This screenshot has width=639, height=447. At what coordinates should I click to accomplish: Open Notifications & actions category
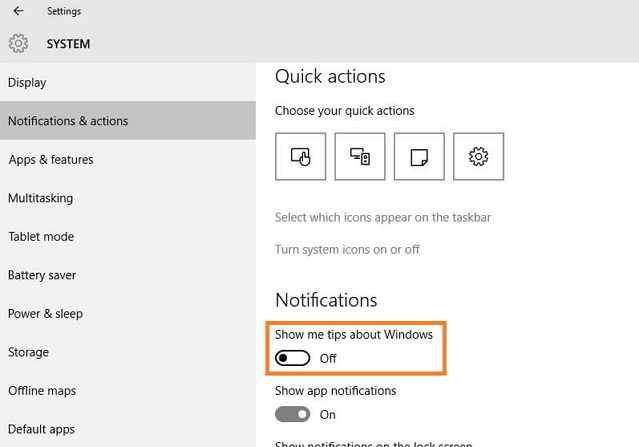coord(128,121)
